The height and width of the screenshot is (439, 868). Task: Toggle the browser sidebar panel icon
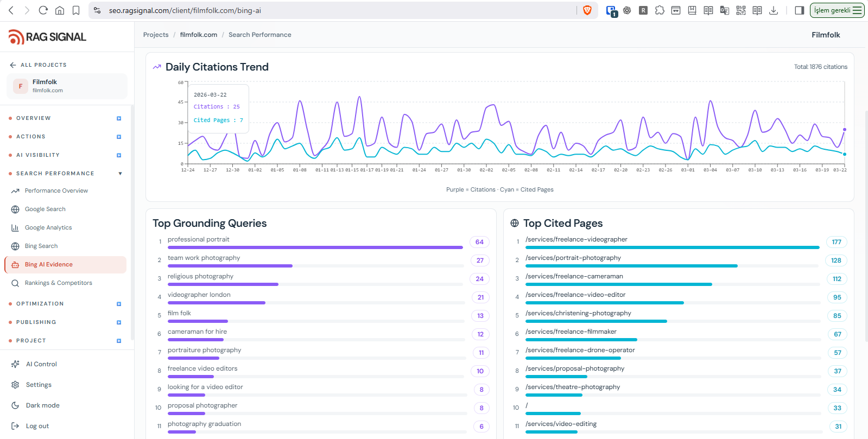(x=799, y=10)
